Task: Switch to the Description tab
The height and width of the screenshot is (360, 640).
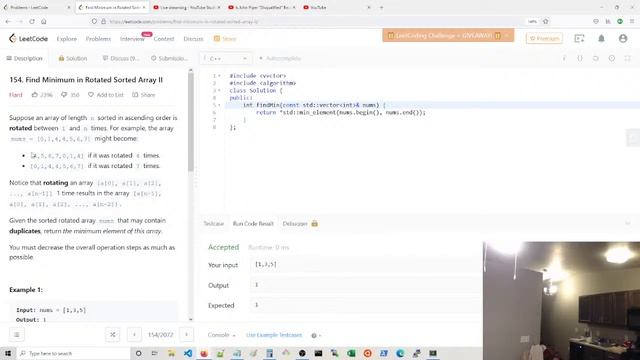Action: click(24, 58)
